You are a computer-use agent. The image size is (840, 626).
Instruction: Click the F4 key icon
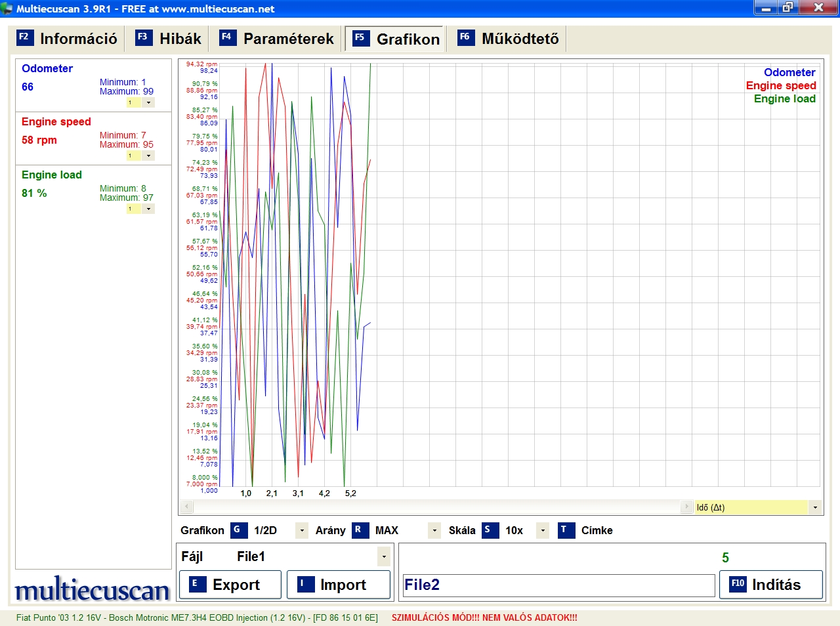[x=227, y=37]
